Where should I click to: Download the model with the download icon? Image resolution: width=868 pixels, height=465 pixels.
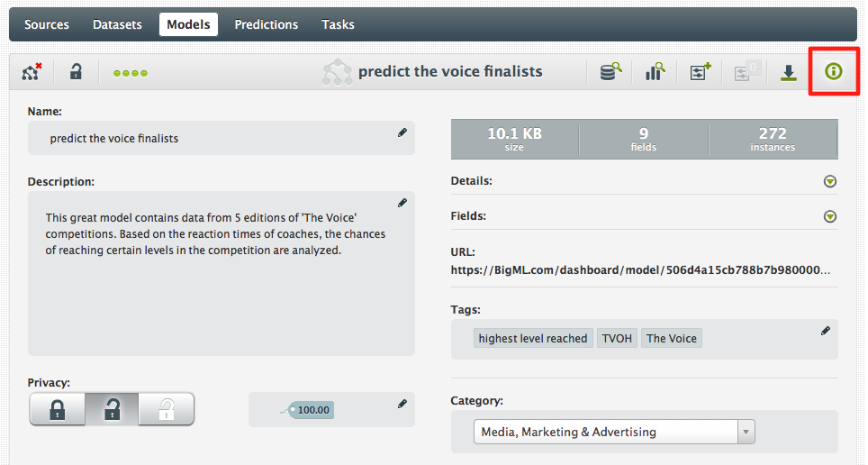[x=789, y=72]
